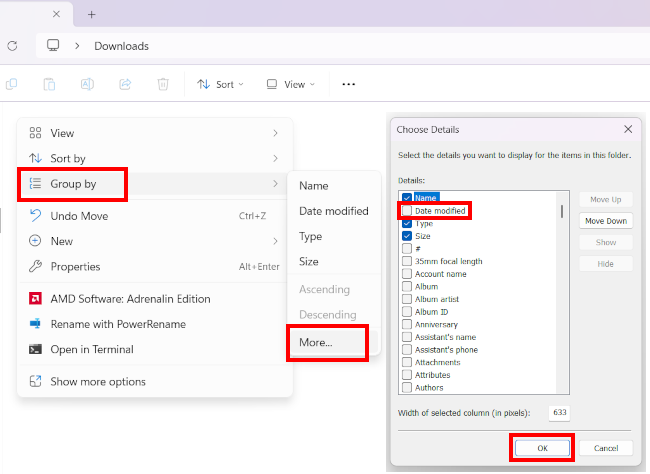Viewport: 650px width, 474px height.
Task: Click the AMD Software icon in context menu
Action: pos(35,299)
